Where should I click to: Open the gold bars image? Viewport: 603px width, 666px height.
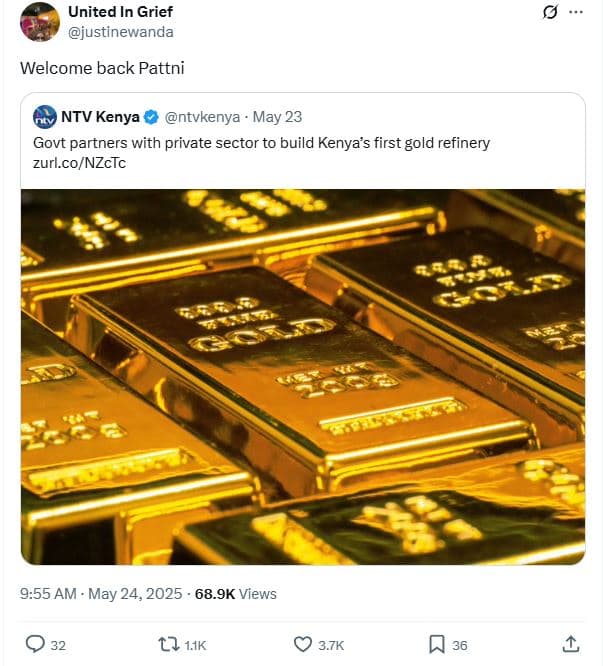pos(303,376)
